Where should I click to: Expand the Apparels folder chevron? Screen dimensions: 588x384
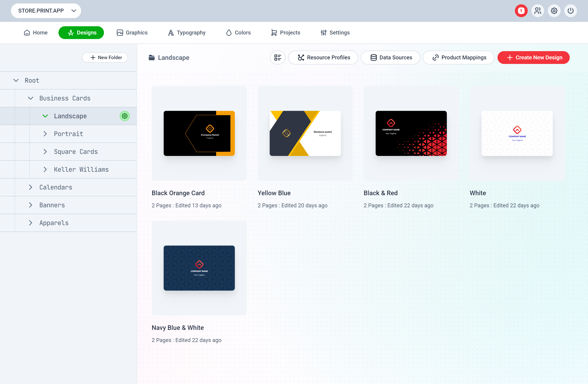pos(31,223)
